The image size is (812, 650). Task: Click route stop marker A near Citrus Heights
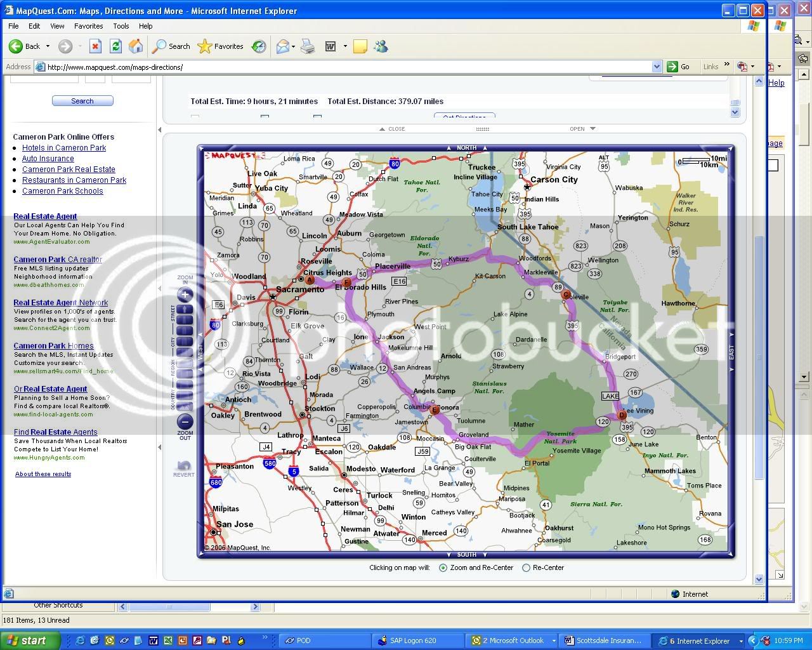(x=310, y=280)
